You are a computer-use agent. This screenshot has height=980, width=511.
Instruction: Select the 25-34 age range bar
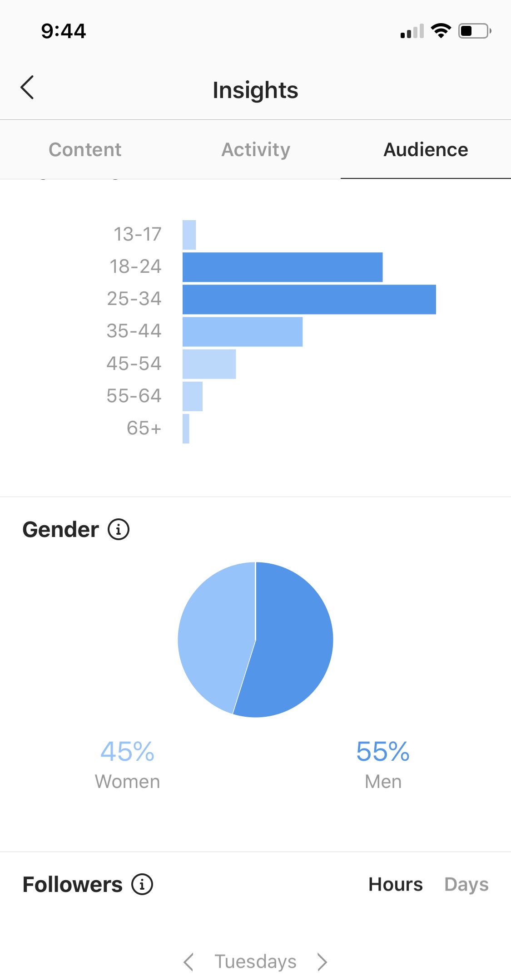pos(309,300)
